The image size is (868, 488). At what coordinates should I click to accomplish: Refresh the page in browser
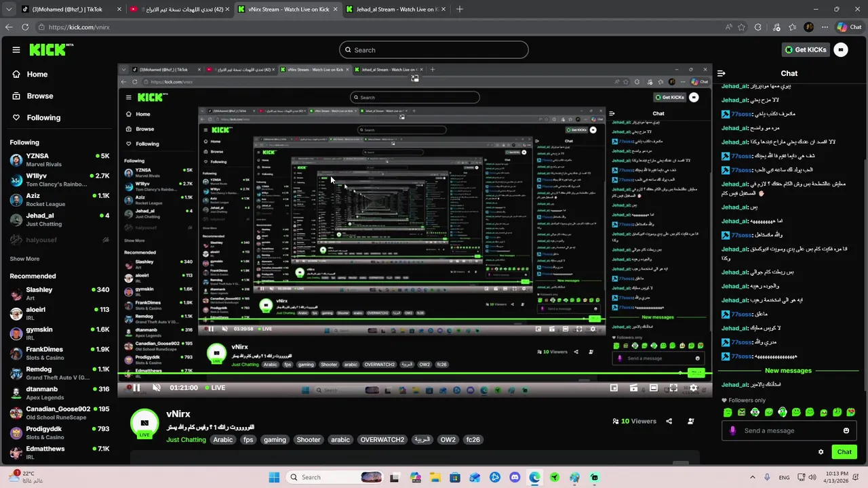tap(25, 27)
